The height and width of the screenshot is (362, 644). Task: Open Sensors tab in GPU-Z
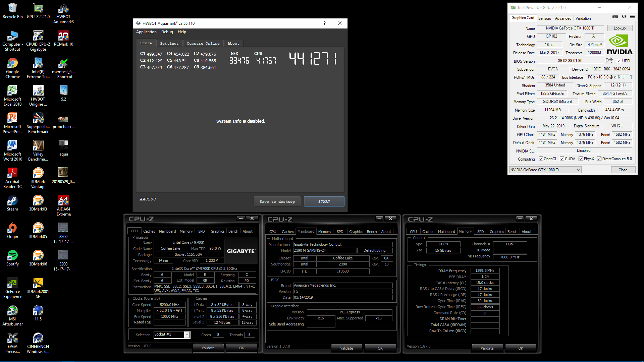point(544,18)
